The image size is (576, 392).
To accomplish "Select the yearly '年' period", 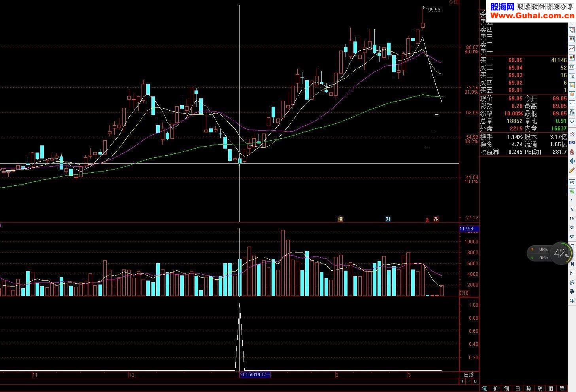I will click(572, 300).
